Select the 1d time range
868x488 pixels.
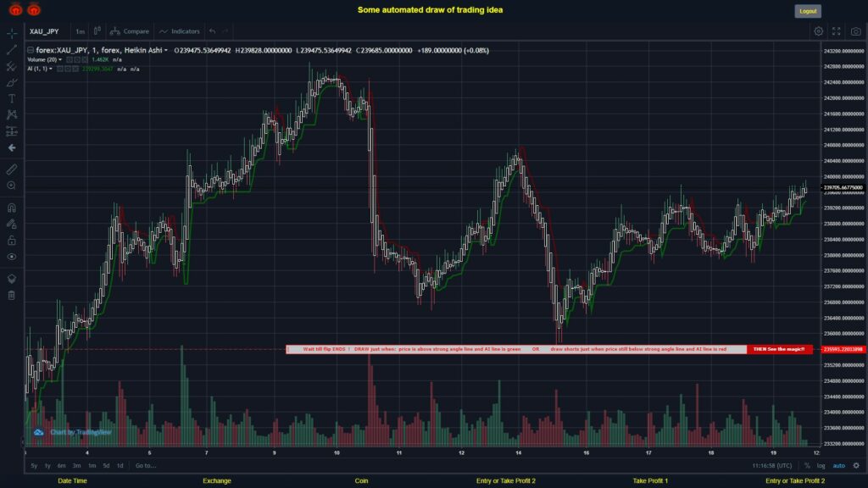(x=120, y=466)
